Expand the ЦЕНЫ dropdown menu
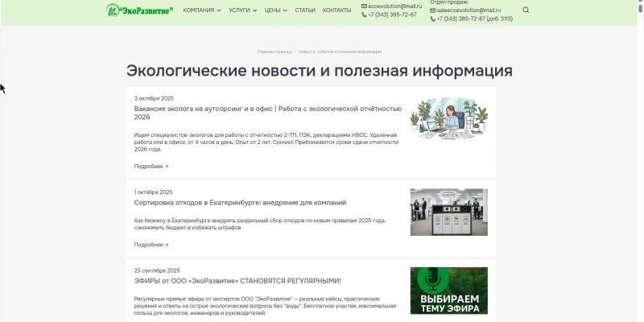This screenshot has height=322, width=644. [x=275, y=10]
